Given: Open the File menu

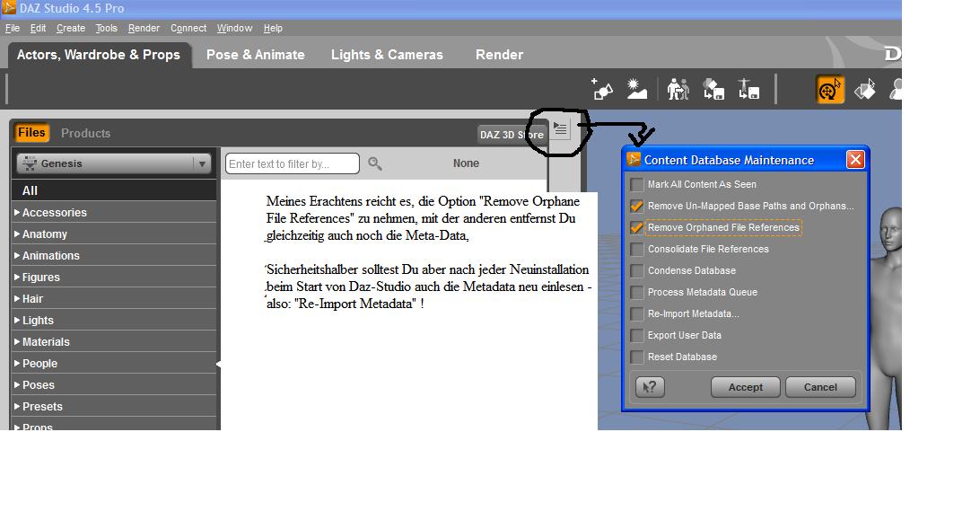Looking at the screenshot, I should point(13,28).
